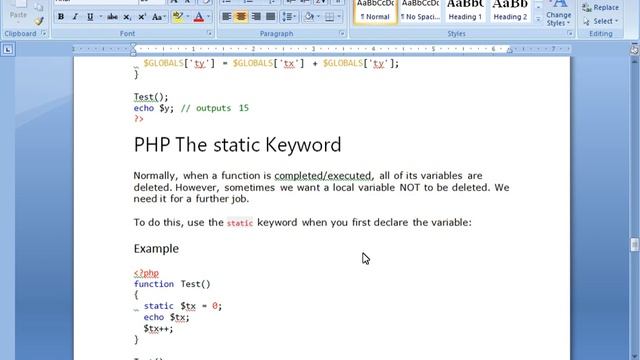640x360 pixels.
Task: Toggle the View Ruler button above scrollbar
Action: [x=634, y=49]
